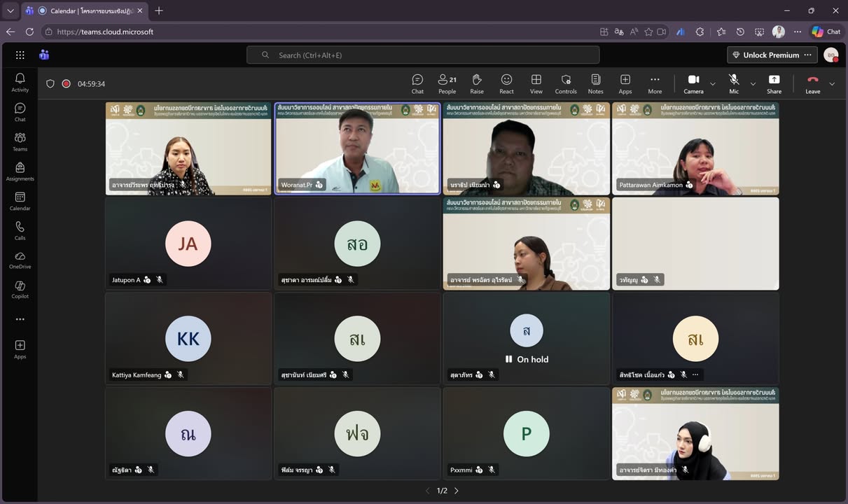Expand the Camera options dropdown arrow
Screen dimensions: 848x504
(713, 84)
